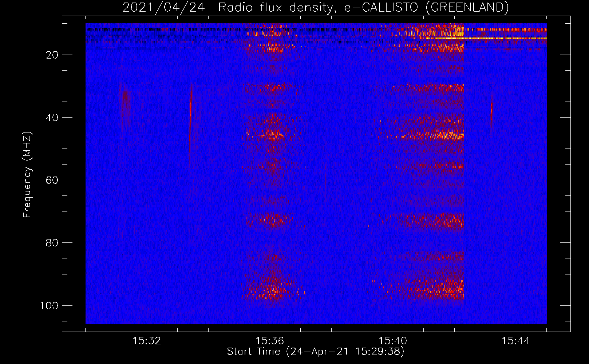
Task: Click the 20 MHz frequency tick label
Action: (52, 55)
